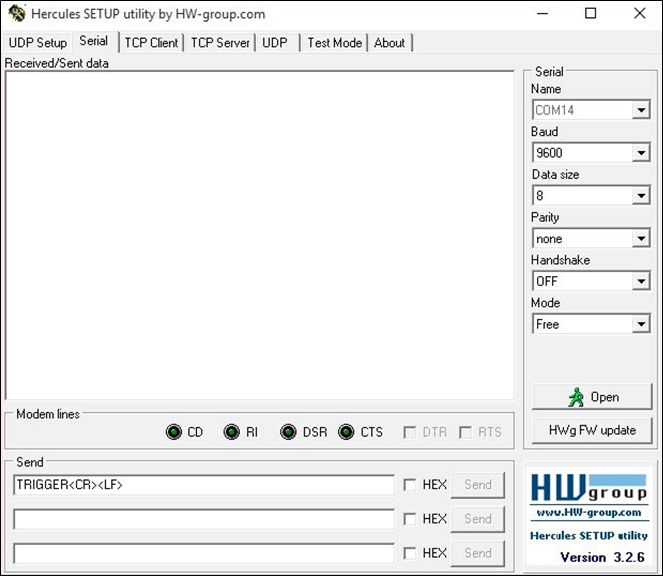Click the Hercules app icon in title bar
Viewport: 663px width, 576px height.
17,13
